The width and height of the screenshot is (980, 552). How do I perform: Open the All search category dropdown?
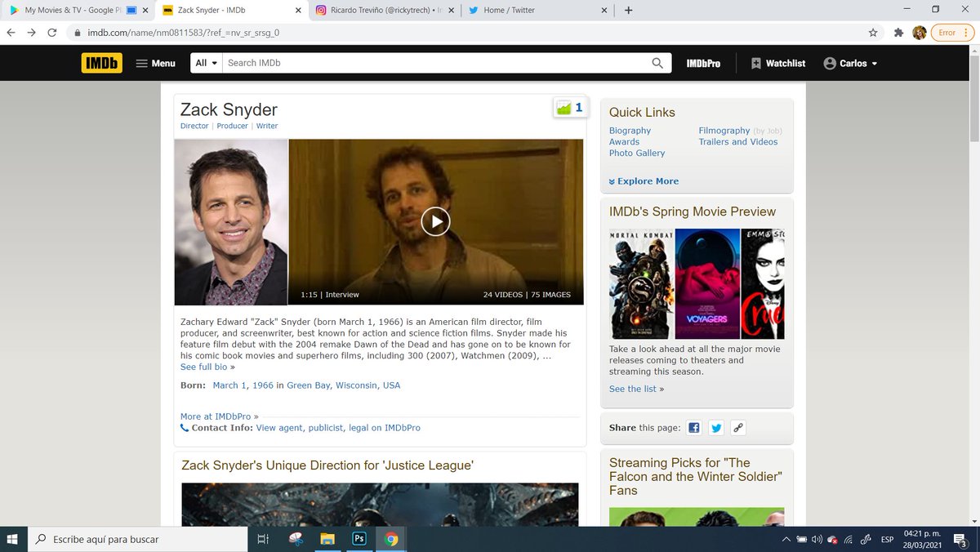coord(207,63)
